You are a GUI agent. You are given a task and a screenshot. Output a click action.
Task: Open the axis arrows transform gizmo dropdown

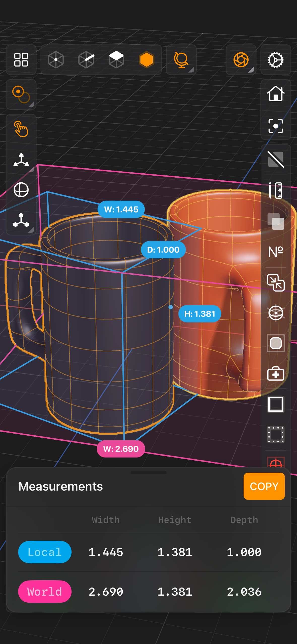(21, 160)
